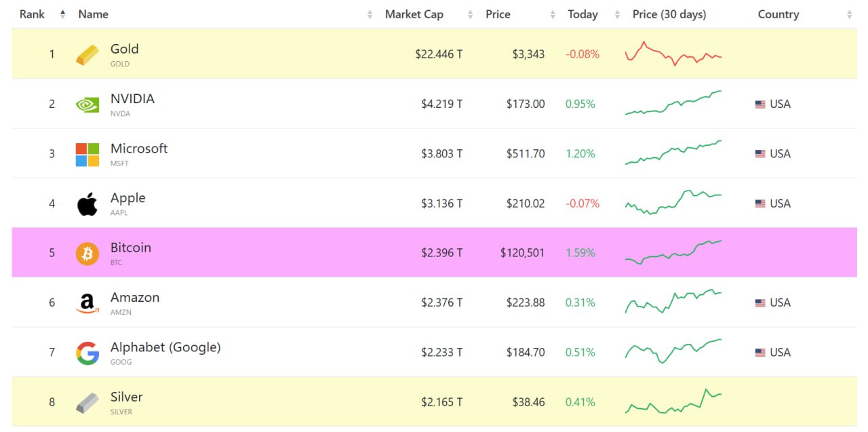
Task: Click Silver today change 0.41%
Action: pos(580,403)
